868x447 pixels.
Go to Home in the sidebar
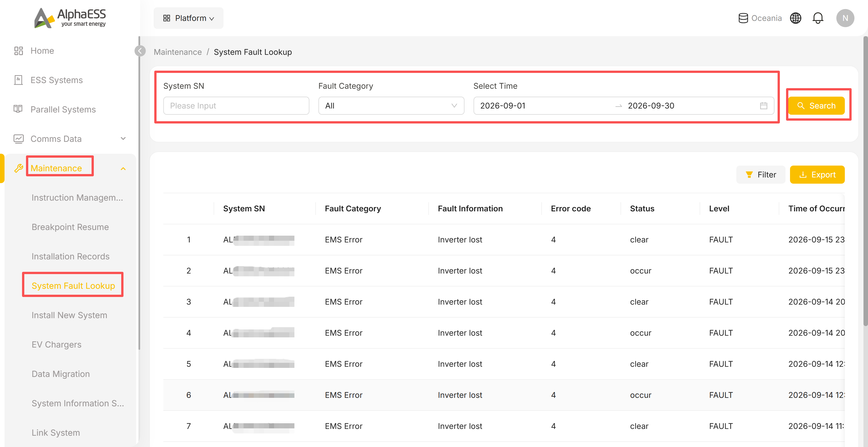(42, 51)
